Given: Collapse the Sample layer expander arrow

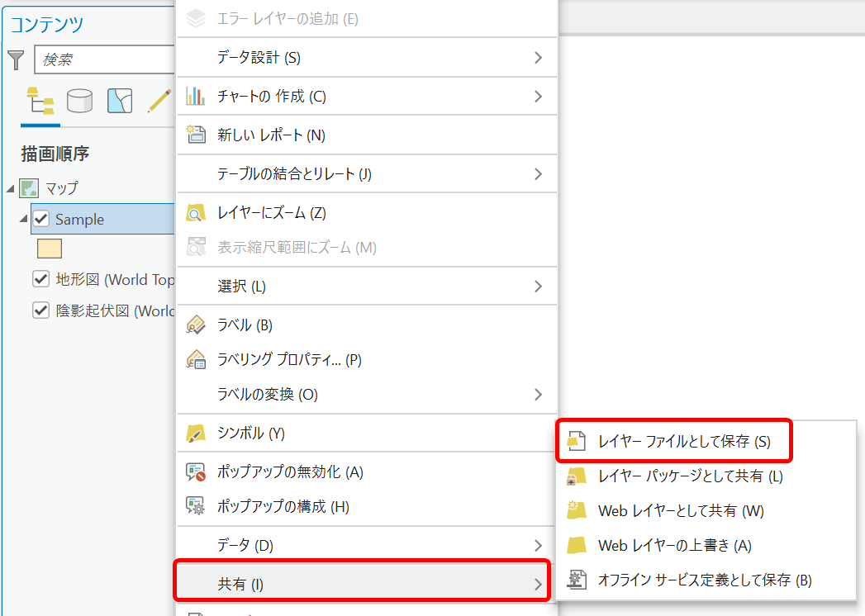Looking at the screenshot, I should click(x=24, y=219).
